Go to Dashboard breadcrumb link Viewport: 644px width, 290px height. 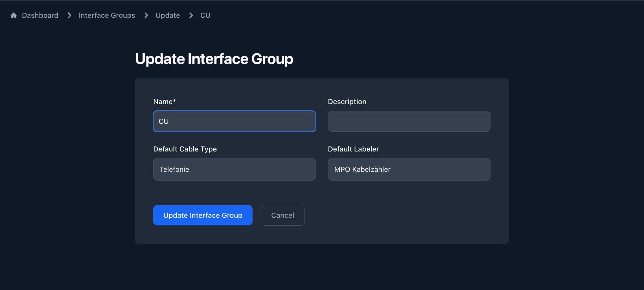click(40, 16)
